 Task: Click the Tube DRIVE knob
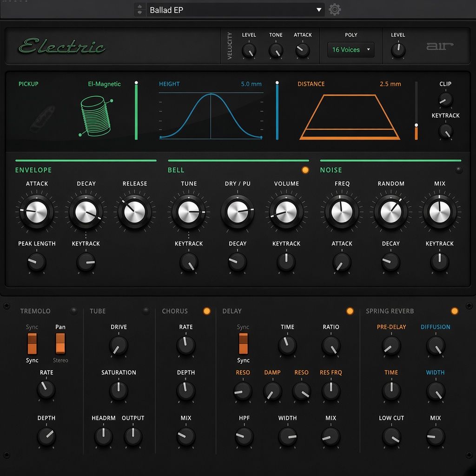[119, 345]
